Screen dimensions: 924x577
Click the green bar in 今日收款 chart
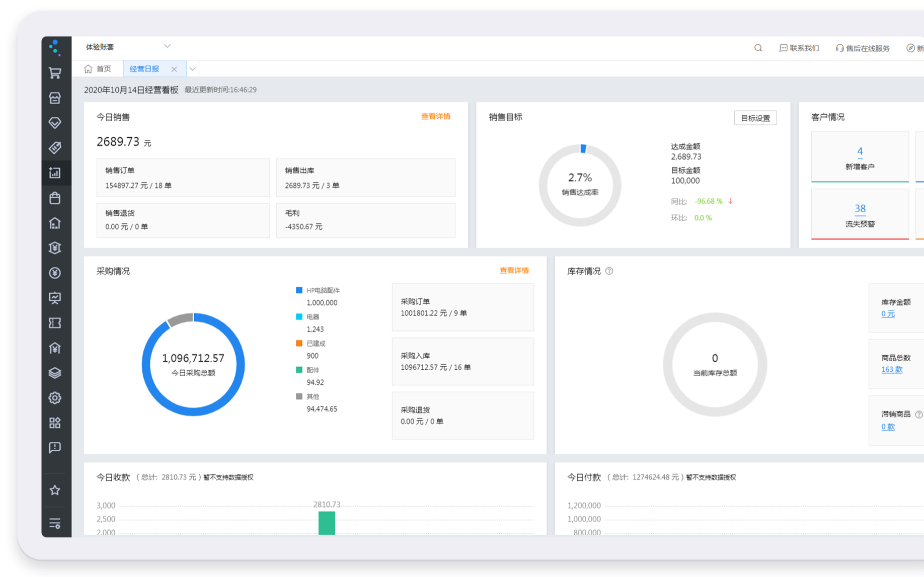(327, 523)
